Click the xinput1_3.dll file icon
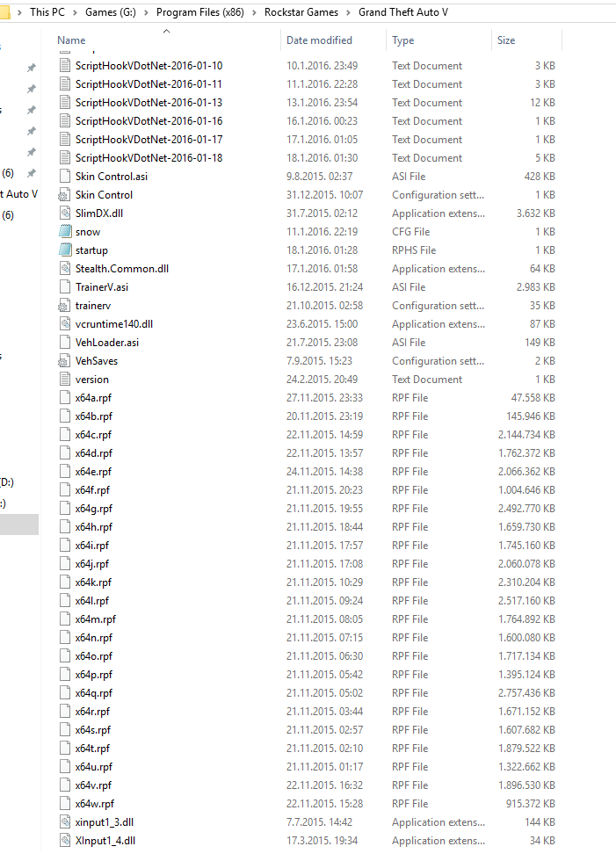The height and width of the screenshot is (861, 616). (65, 822)
